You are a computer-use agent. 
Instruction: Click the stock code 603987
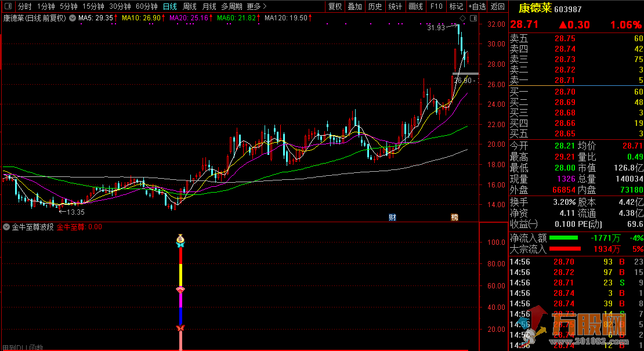click(568, 9)
